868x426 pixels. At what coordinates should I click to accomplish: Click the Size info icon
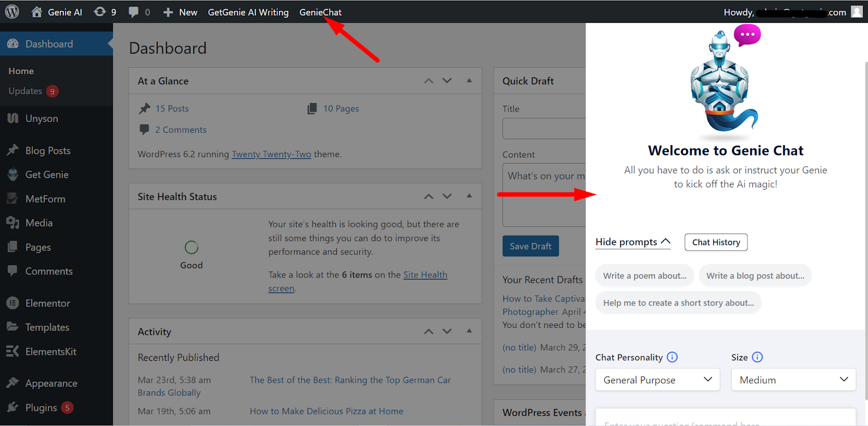pyautogui.click(x=757, y=357)
